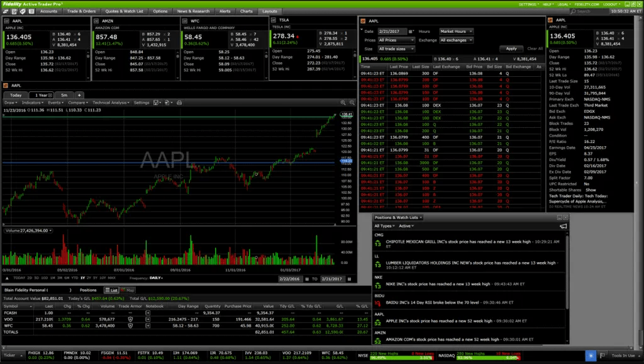Click the trade arrows icon in top toolbar
The height and width of the screenshot is (364, 644).
6,11
